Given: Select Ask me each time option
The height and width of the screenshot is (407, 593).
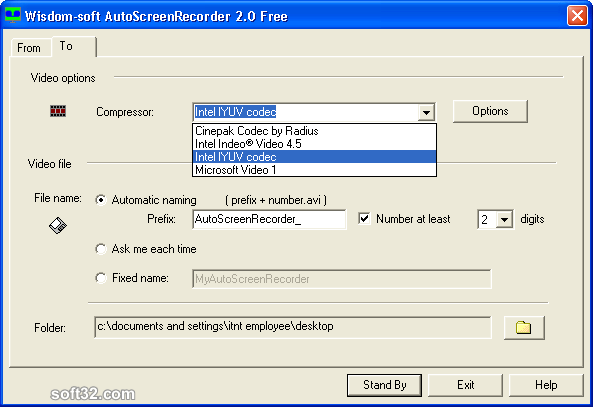Looking at the screenshot, I should click(101, 249).
